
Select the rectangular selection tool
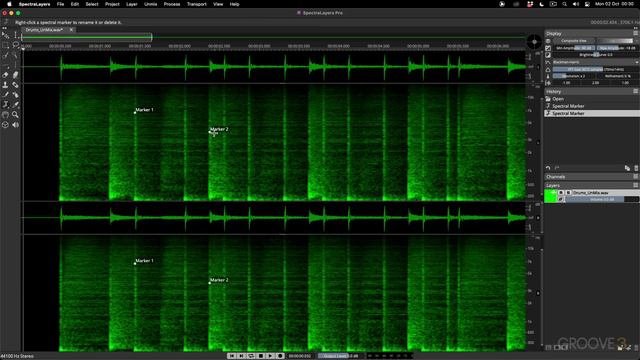pyautogui.click(x=5, y=45)
